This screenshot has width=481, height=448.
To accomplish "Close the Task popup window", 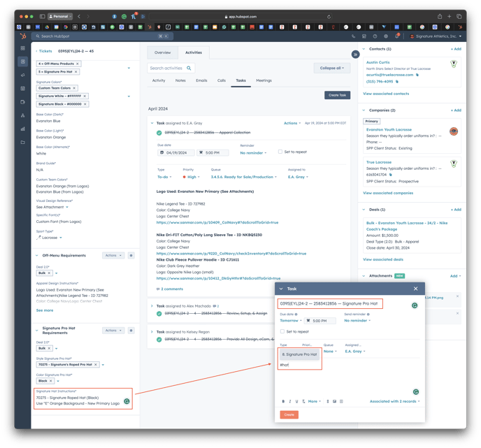I will [415, 288].
